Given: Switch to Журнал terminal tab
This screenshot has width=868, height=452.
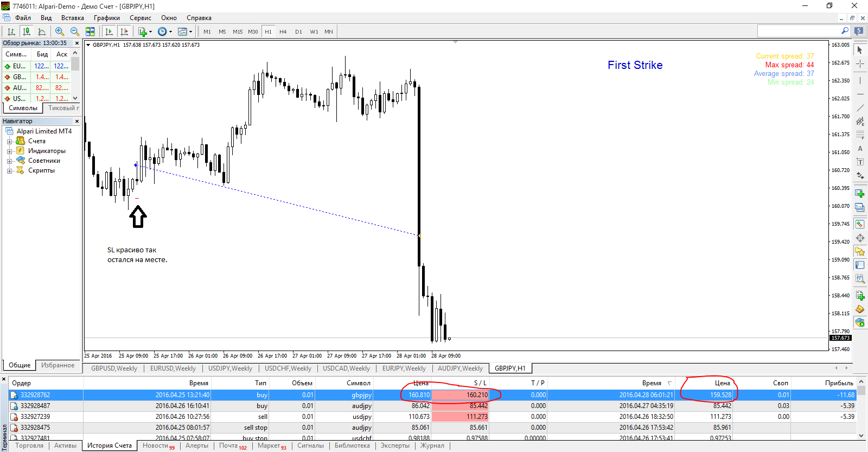Looking at the screenshot, I should (x=432, y=445).
